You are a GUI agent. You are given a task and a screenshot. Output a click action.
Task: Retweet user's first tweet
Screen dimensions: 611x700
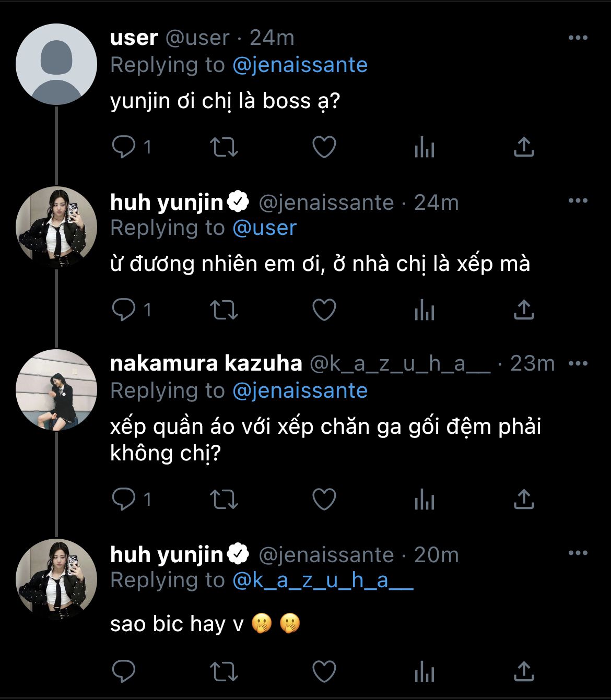[x=224, y=147]
